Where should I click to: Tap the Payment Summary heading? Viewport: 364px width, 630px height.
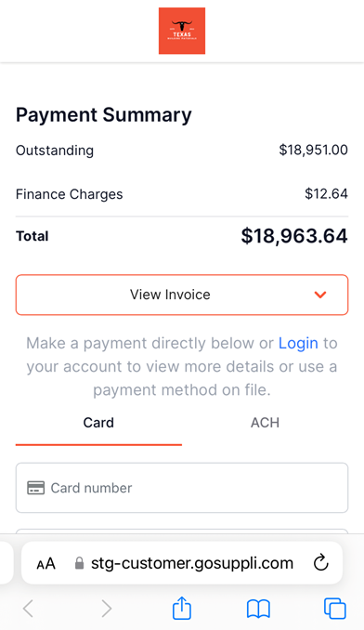(x=104, y=115)
